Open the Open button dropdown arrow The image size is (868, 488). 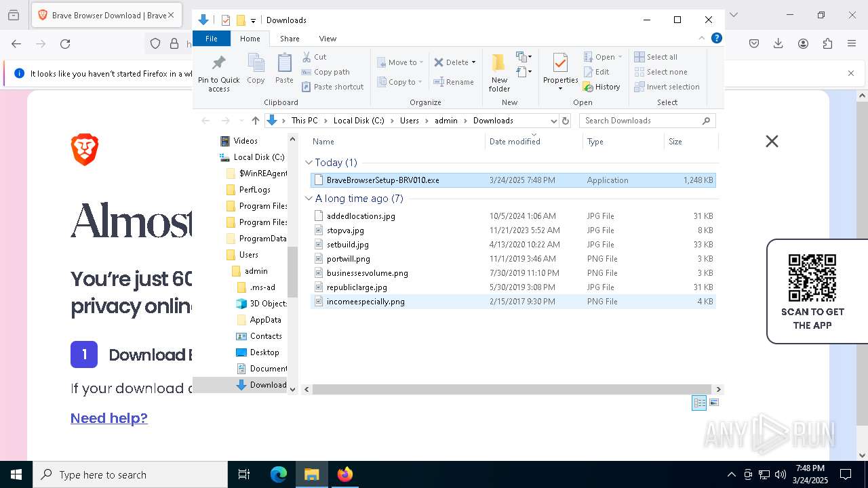coord(620,57)
